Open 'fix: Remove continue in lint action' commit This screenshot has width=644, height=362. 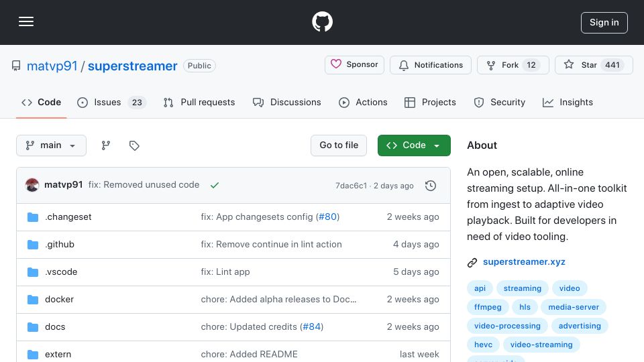click(x=271, y=244)
